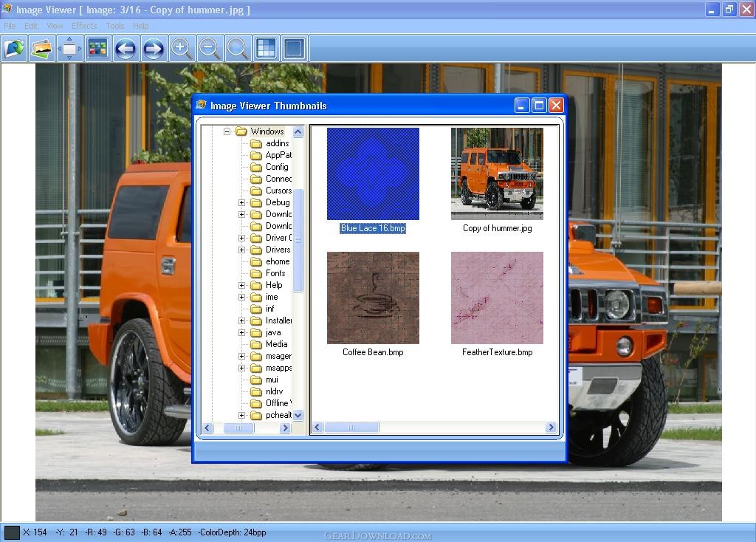
Task: Zoom in with the plus magnifier
Action: point(182,49)
